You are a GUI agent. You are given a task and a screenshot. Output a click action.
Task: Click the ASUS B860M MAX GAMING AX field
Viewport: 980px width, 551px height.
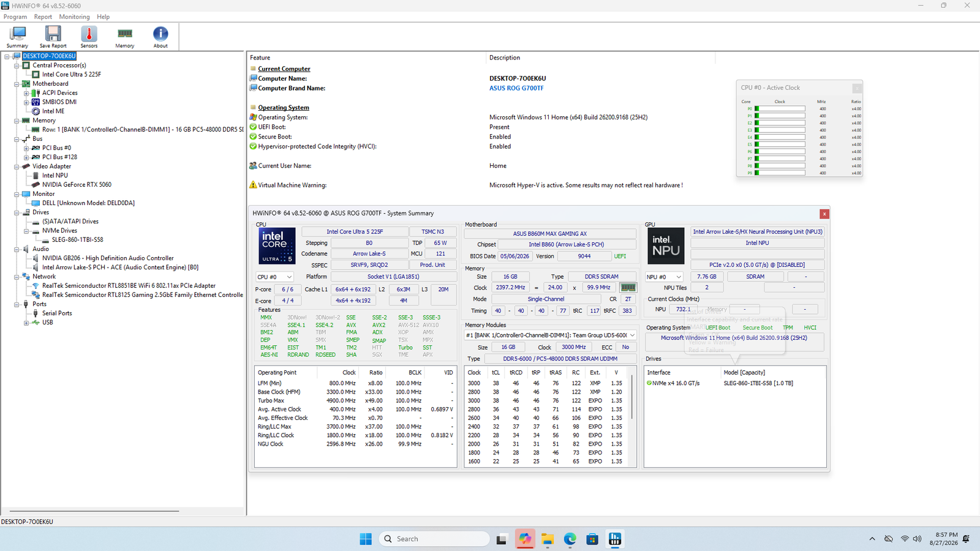[550, 234]
